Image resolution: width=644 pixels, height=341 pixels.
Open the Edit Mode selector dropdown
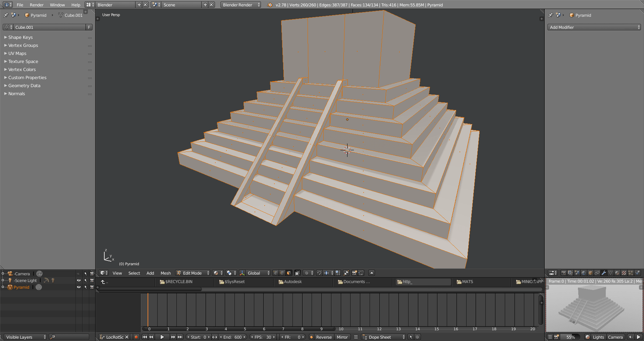[x=193, y=273]
